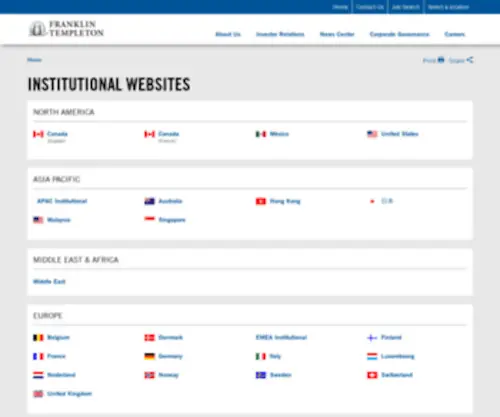Open the Middle East link
This screenshot has height=417, width=500.
(49, 282)
